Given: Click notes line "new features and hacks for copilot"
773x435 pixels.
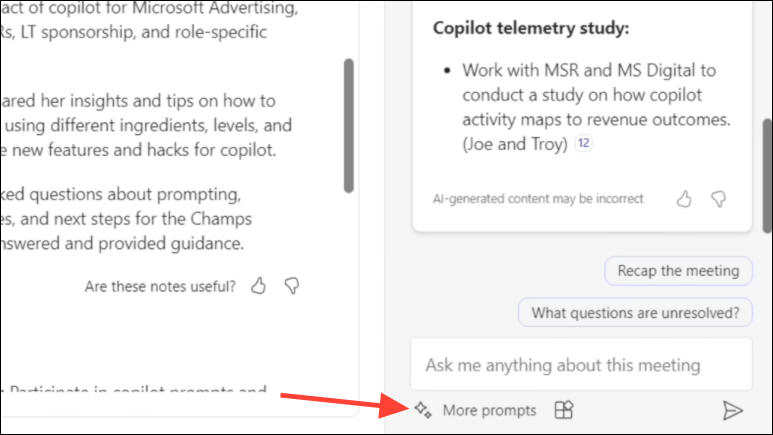Looking at the screenshot, I should (144, 150).
